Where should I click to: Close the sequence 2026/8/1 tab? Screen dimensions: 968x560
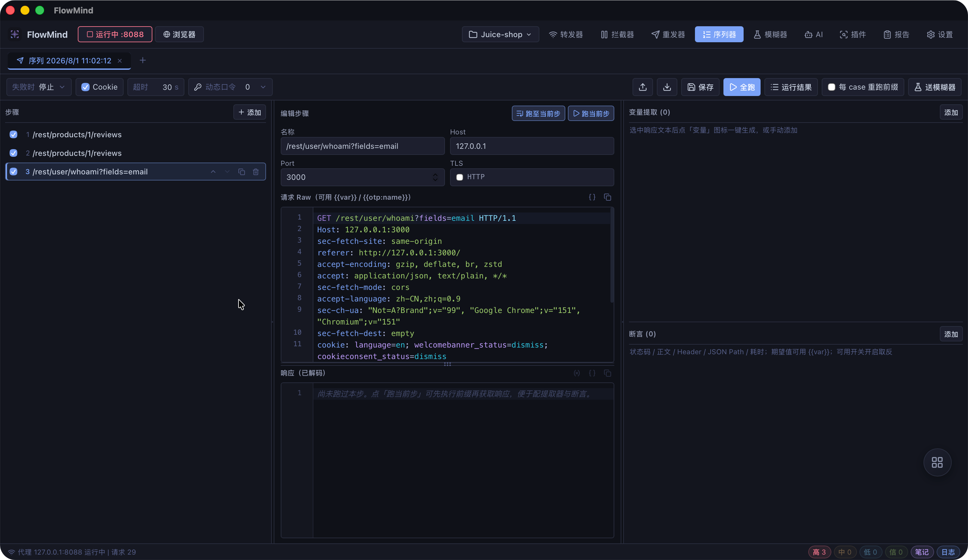point(120,61)
